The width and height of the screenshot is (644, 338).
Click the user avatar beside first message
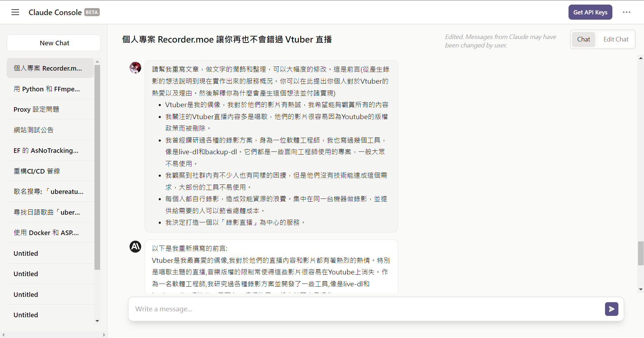point(135,67)
